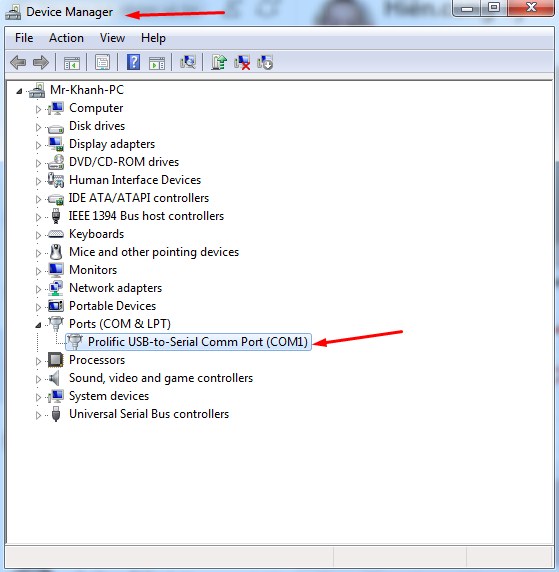Expand the Display adapters node
559x572 pixels.
tap(38, 145)
